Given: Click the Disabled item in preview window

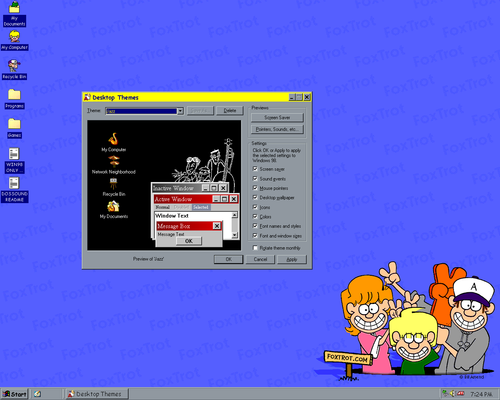Looking at the screenshot, I should tap(181, 207).
